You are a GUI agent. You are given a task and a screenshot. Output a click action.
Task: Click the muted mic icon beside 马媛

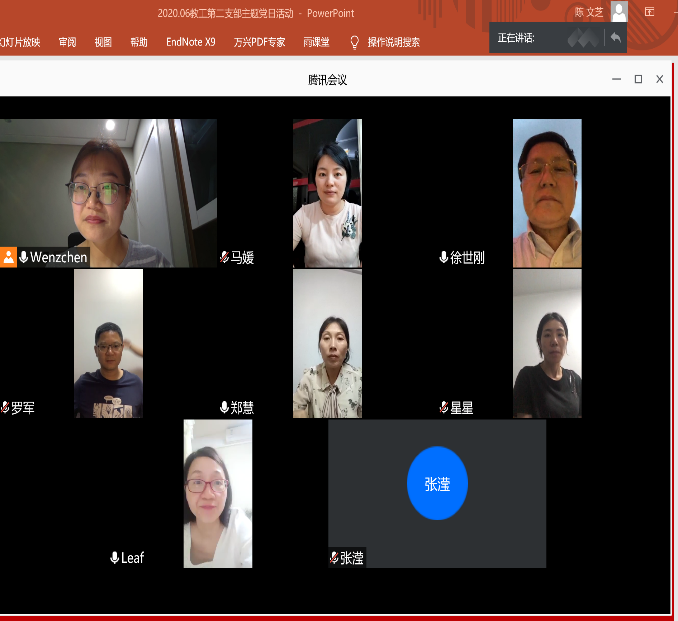pyautogui.click(x=224, y=258)
